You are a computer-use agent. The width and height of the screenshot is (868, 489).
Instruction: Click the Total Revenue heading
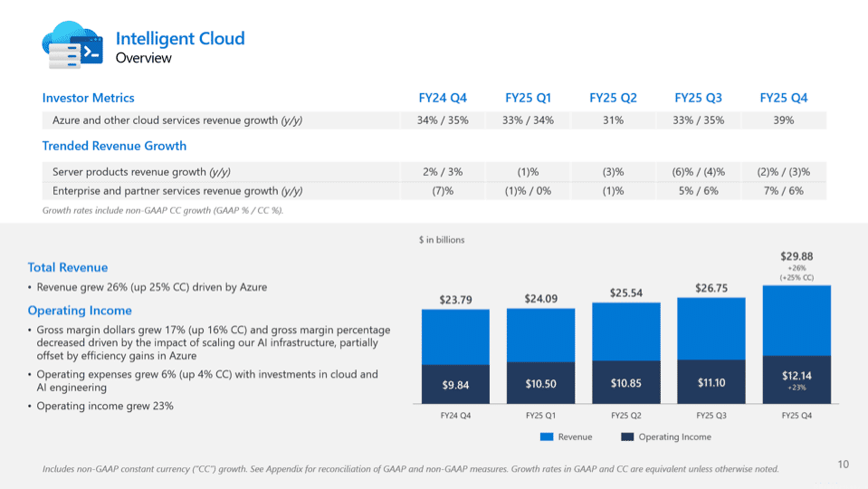point(68,267)
